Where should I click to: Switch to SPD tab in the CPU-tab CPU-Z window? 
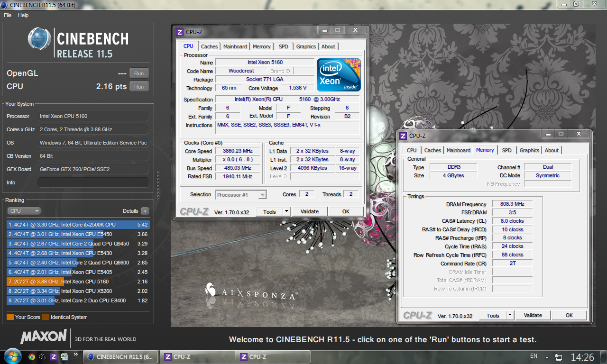(283, 46)
